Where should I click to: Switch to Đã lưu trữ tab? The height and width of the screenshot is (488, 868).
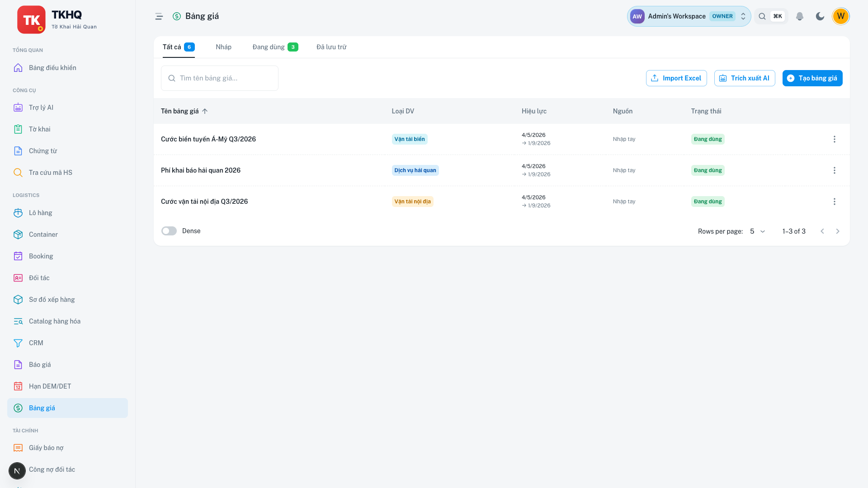coord(331,47)
